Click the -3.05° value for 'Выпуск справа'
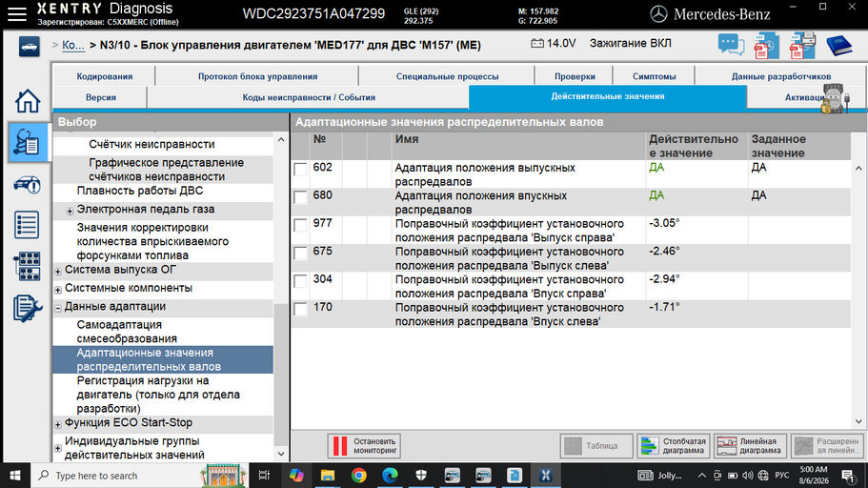 click(664, 223)
